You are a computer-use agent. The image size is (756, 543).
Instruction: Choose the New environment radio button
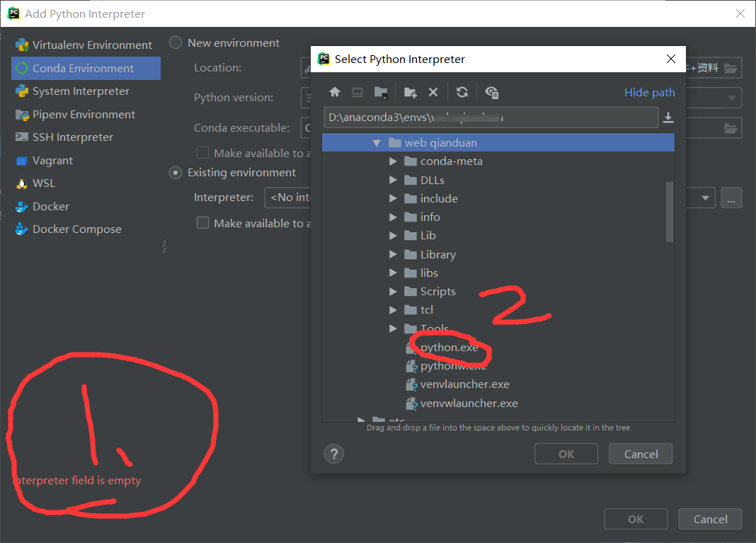[x=176, y=43]
